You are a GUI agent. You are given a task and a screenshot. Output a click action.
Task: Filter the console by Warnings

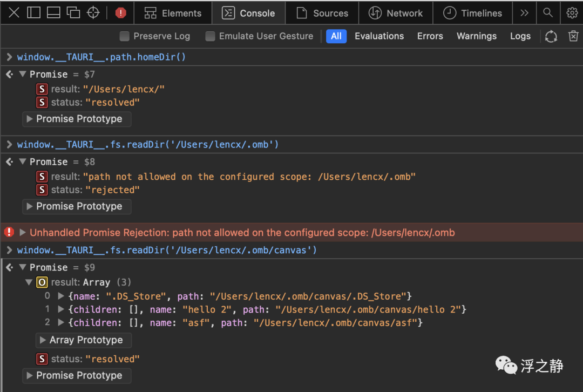(x=476, y=36)
